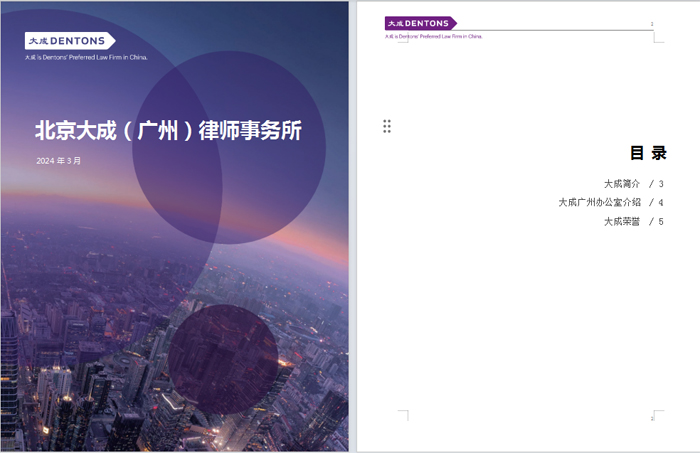Click the 目录 heading
The image size is (700, 453).
point(648,153)
